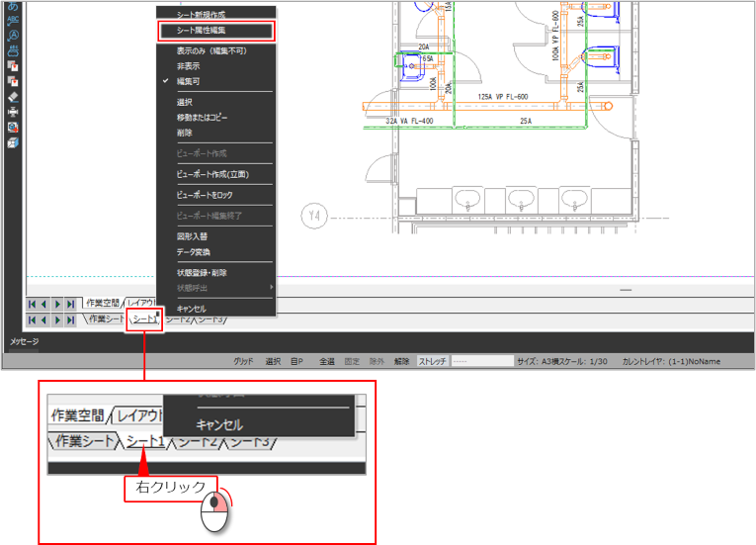This screenshot has height=545, width=756.
Task: Choose 表示のみ (編集不可) from menu
Action: (210, 50)
